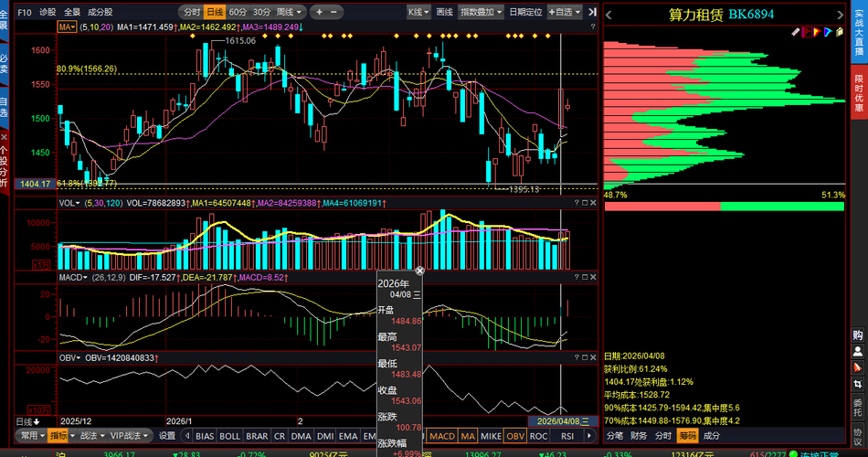868x457 pixels.
Task: Click the zoom-in plus button on the chart toolbar
Action: [x=320, y=12]
